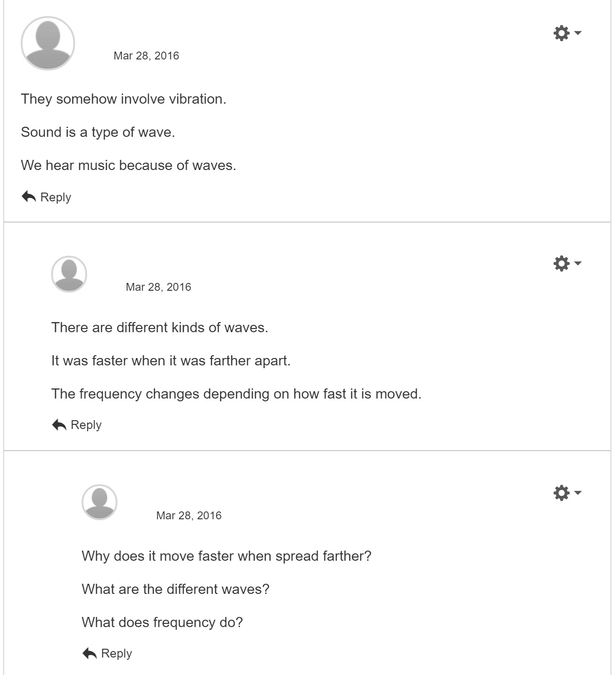Expand dropdown caret beside gear on 'Why does it move faster' comment
616x675 pixels.
pos(578,493)
